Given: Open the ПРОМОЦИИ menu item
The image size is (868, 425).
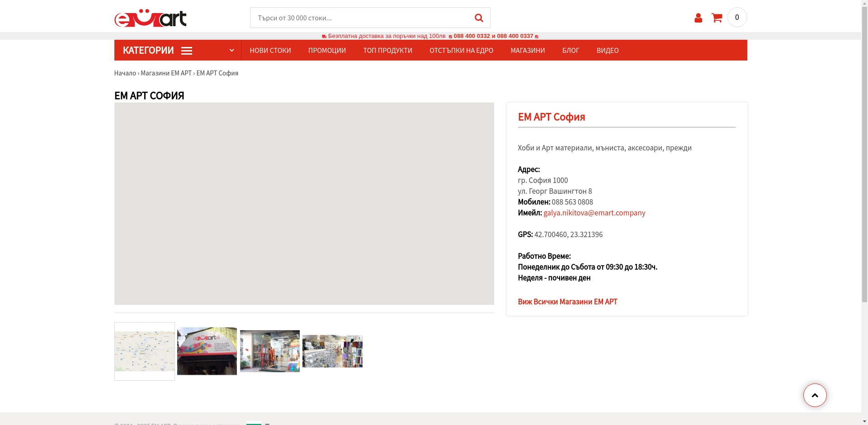Looking at the screenshot, I should (327, 50).
